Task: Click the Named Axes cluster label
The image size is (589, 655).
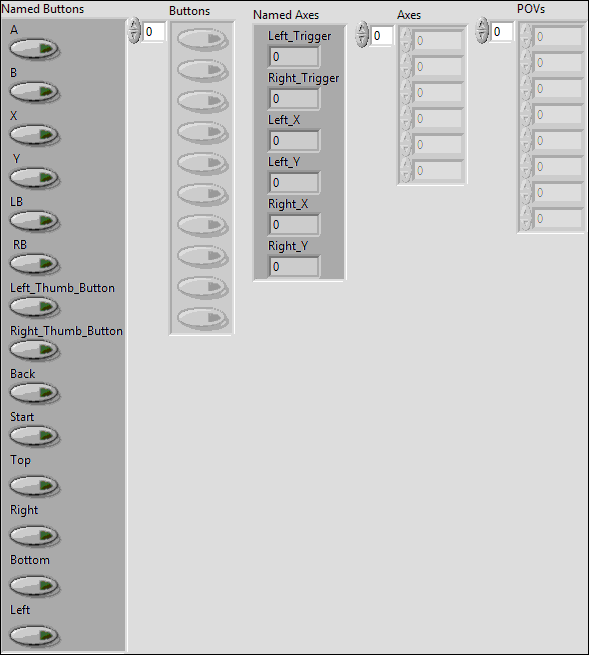Action: [x=286, y=15]
